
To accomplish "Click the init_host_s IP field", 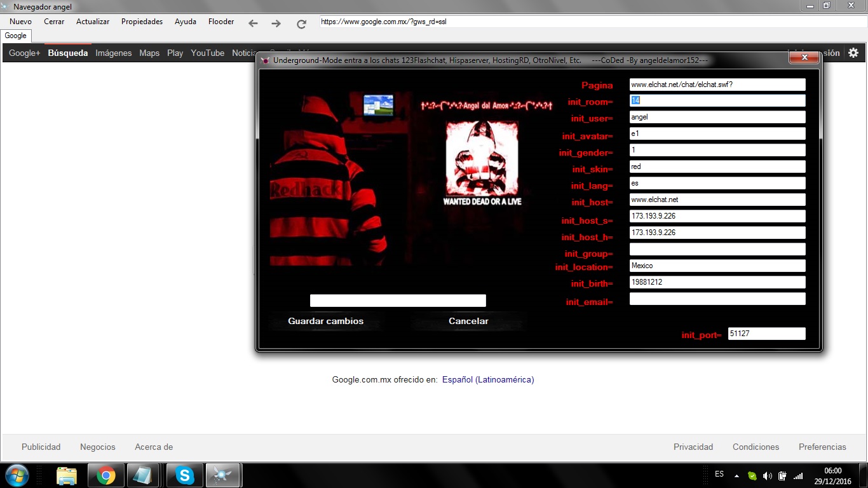I will [x=717, y=216].
